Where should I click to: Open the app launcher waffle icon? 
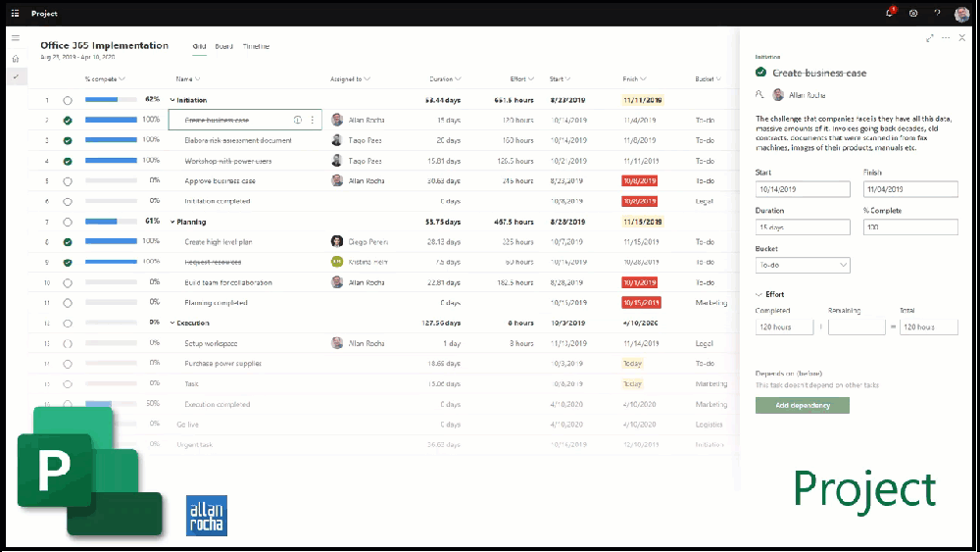[15, 13]
